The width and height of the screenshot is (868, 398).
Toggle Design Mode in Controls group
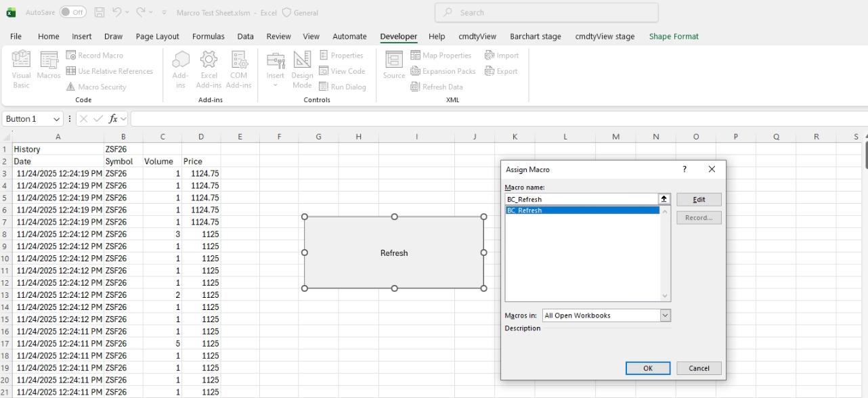click(302, 69)
